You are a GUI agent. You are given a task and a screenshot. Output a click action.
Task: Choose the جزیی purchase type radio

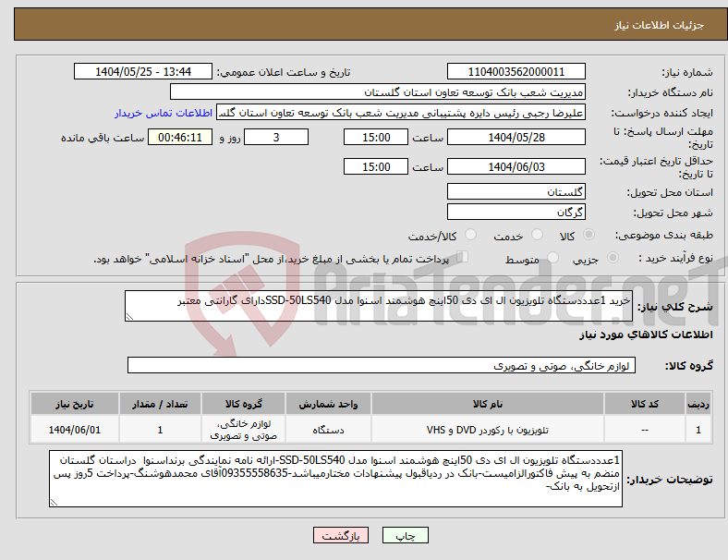613,258
